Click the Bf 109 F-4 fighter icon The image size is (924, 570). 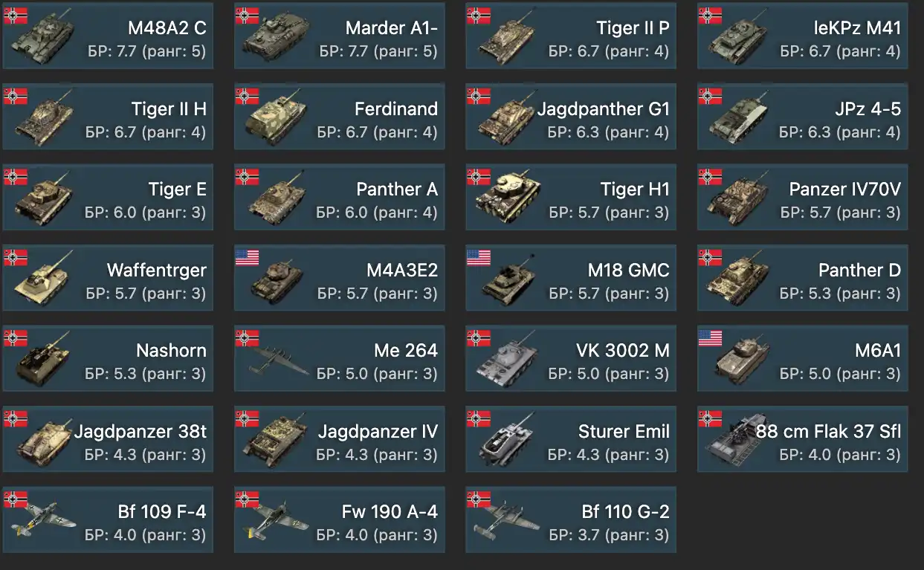[x=45, y=520]
